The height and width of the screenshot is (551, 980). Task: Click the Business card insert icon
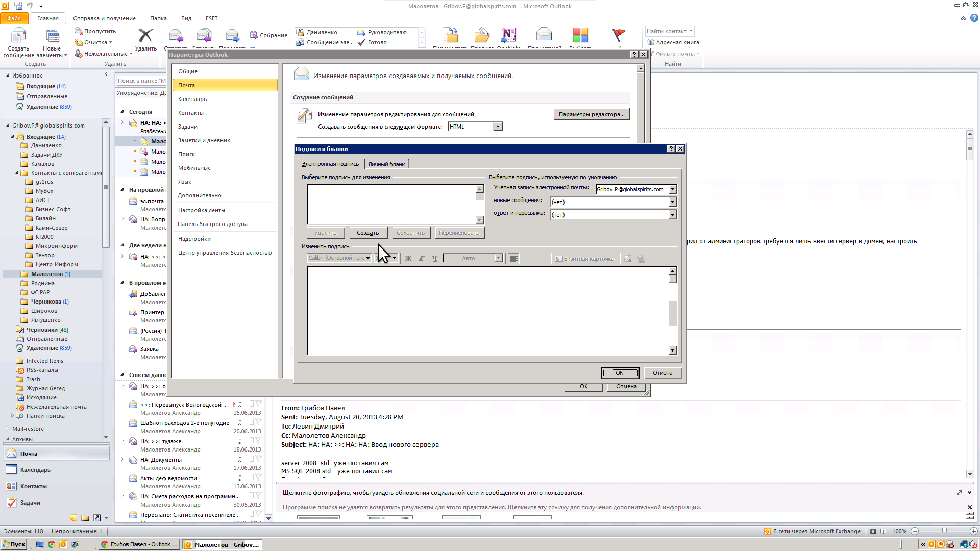tap(583, 258)
